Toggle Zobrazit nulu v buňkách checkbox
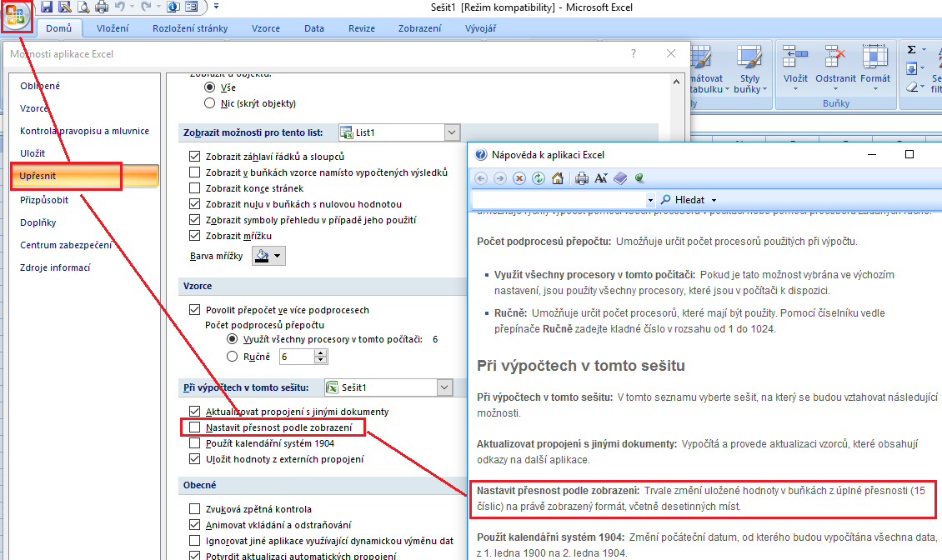The image size is (942, 560). (194, 203)
